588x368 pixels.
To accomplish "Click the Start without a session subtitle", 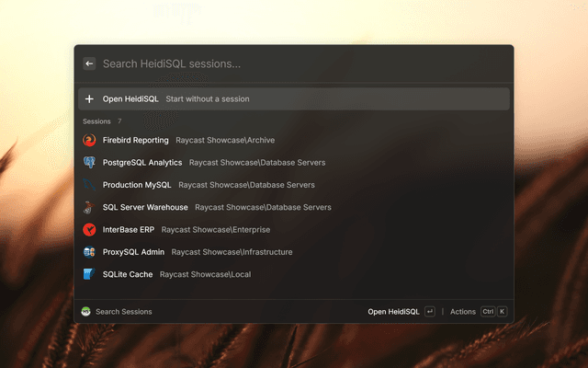I will tap(208, 99).
